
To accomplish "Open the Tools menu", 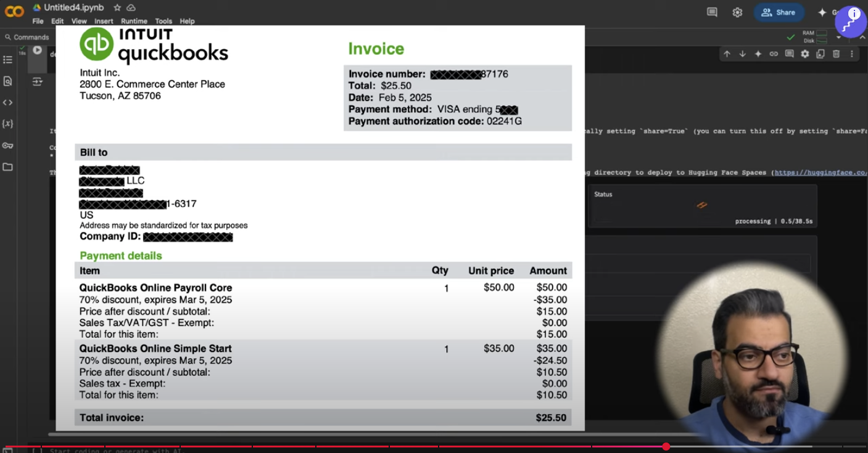I will pyautogui.click(x=163, y=21).
